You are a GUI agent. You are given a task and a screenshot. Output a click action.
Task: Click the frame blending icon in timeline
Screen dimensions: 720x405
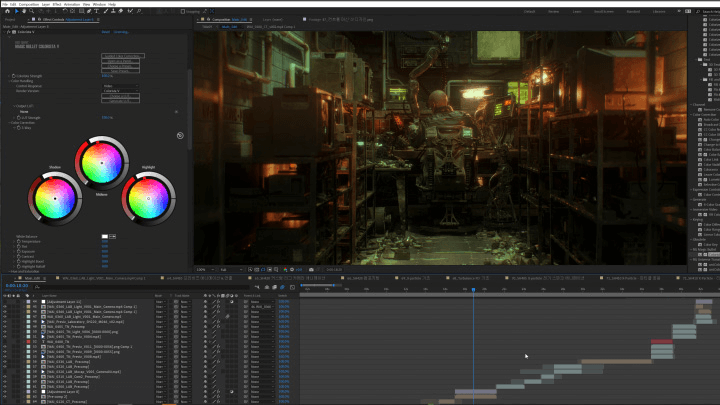click(275, 287)
